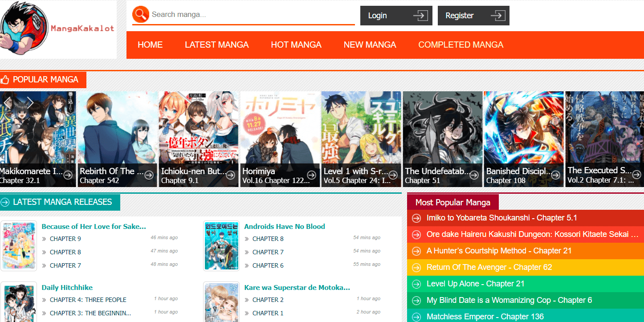
Task: Open My Blind Date is a Womanizing Cop
Action: 509,300
